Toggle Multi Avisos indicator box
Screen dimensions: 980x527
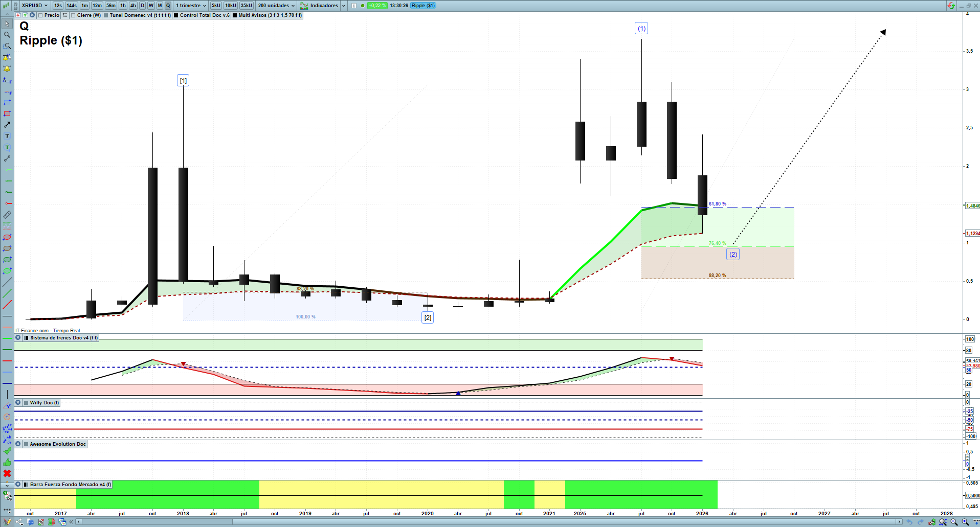click(x=235, y=15)
